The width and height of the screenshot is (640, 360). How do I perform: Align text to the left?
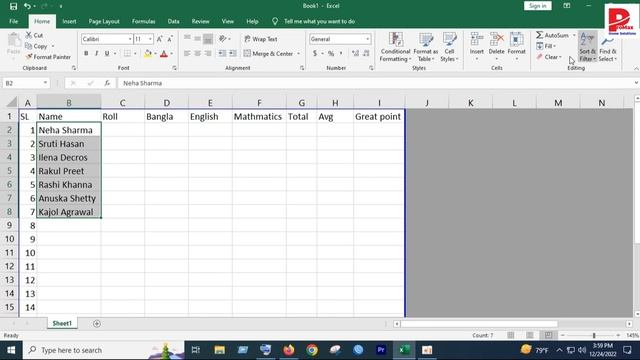pyautogui.click(x=187, y=53)
